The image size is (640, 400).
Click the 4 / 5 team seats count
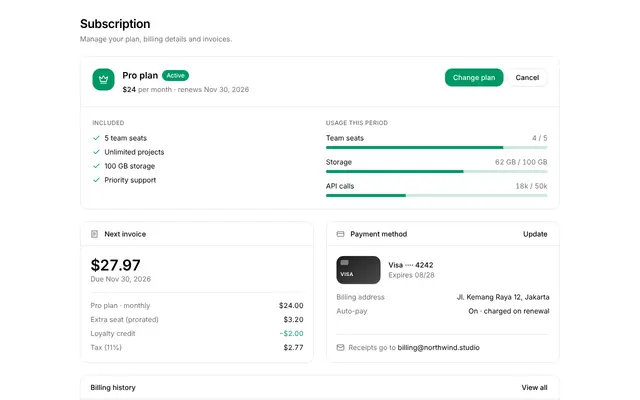coord(540,138)
